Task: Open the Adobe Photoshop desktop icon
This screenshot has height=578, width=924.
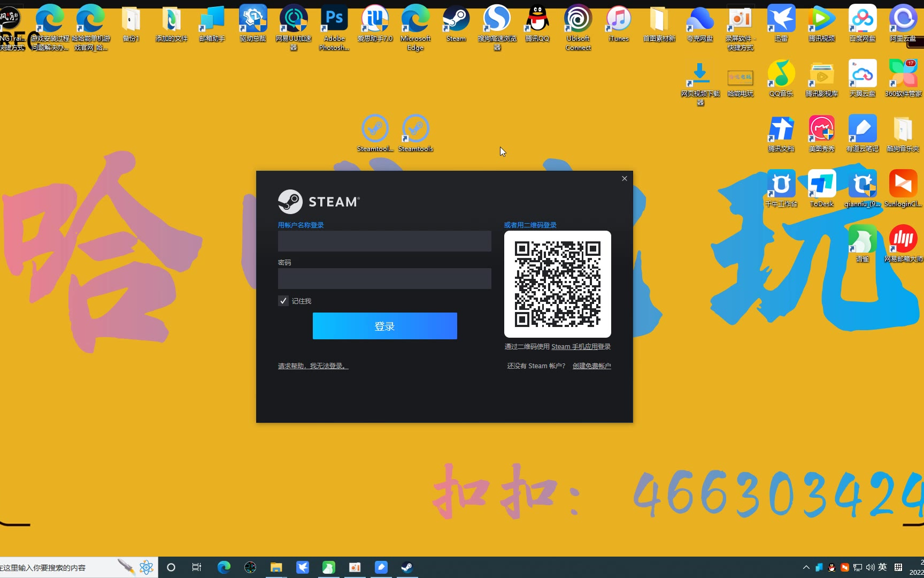Action: tap(334, 20)
